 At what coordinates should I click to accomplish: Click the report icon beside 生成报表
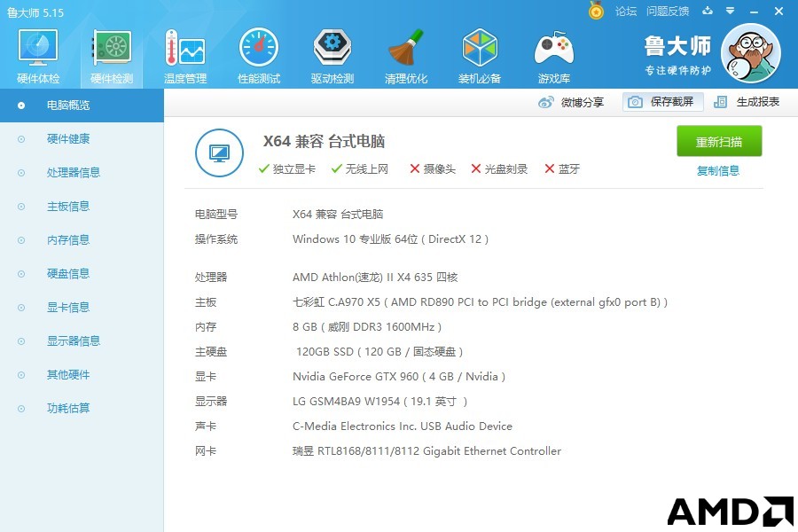click(x=720, y=102)
